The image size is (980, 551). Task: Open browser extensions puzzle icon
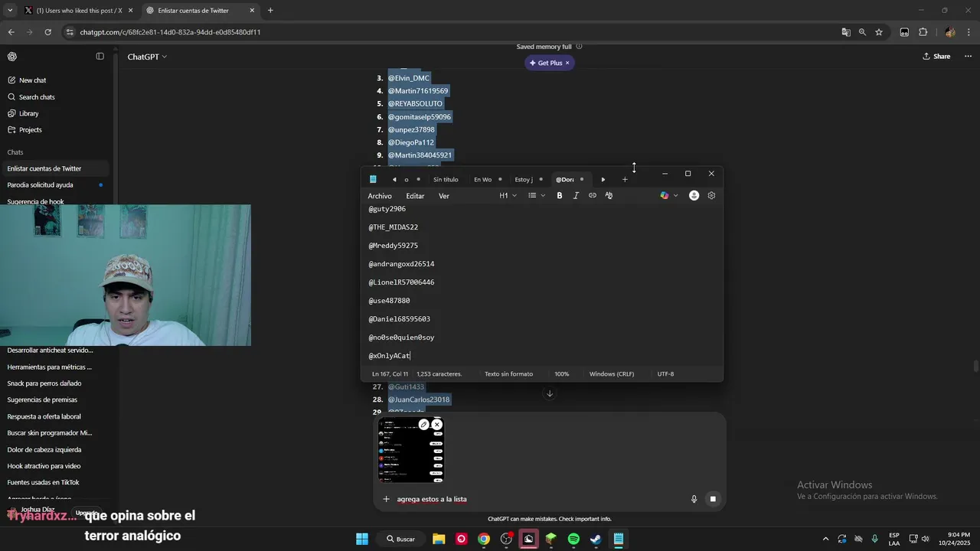(x=923, y=32)
